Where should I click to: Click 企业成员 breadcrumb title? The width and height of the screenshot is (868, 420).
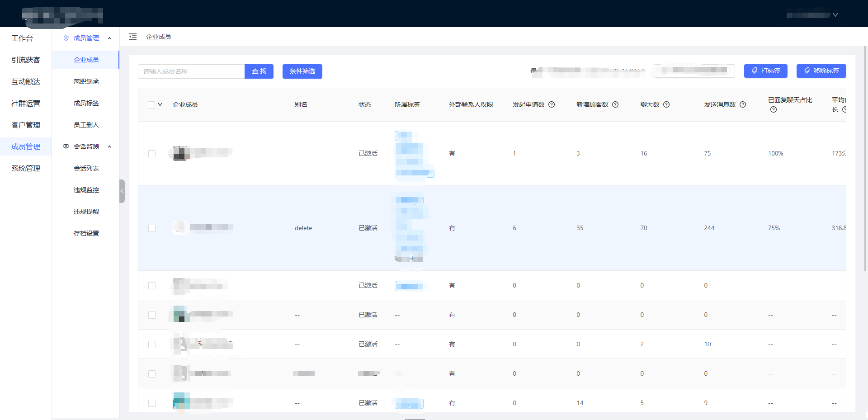[x=158, y=37]
